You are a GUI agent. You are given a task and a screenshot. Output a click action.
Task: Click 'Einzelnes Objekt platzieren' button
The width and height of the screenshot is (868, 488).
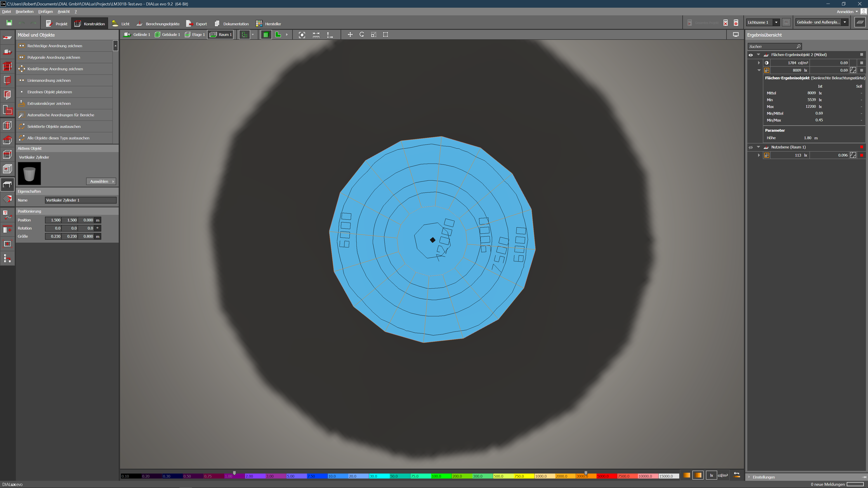click(50, 92)
